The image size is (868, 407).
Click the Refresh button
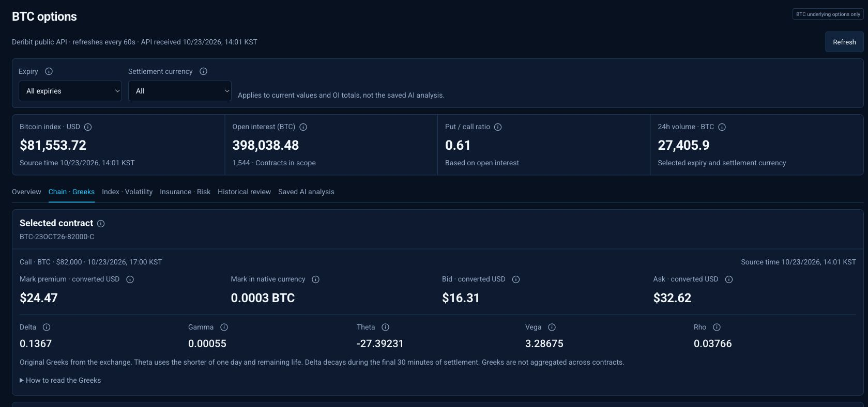click(x=844, y=42)
